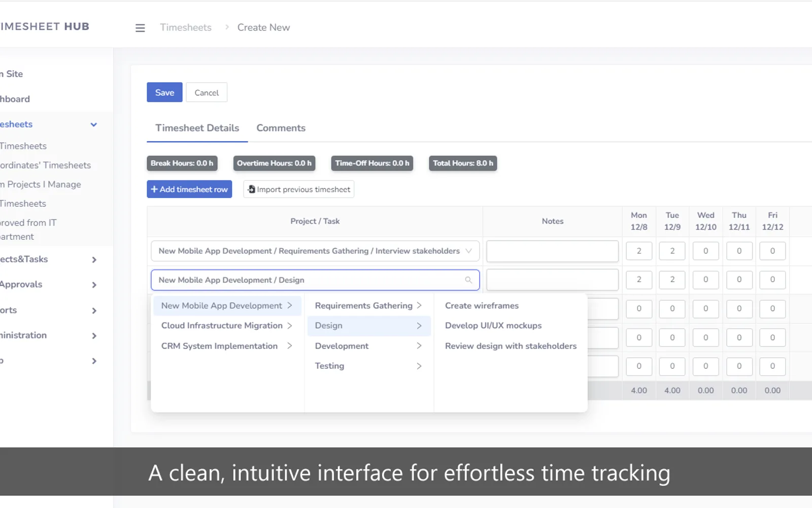The image size is (812, 508).
Task: Click Notes field of Interview stakeholders row
Action: pyautogui.click(x=552, y=251)
